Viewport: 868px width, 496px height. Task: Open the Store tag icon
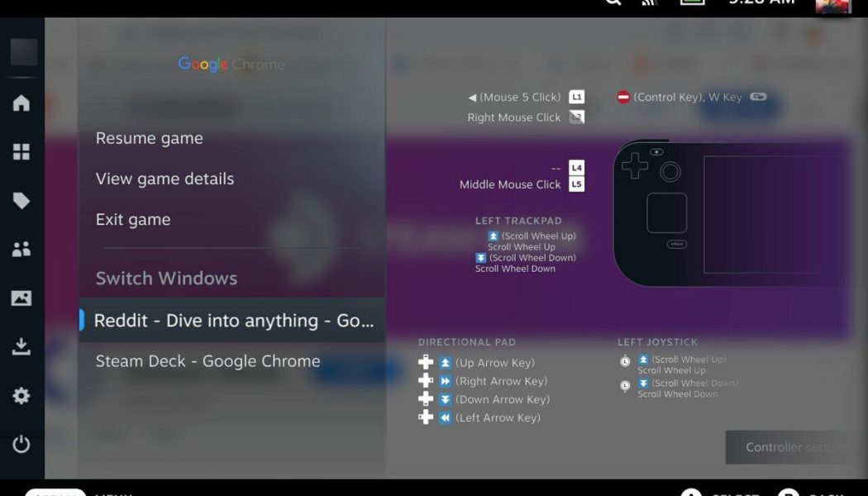(x=21, y=201)
